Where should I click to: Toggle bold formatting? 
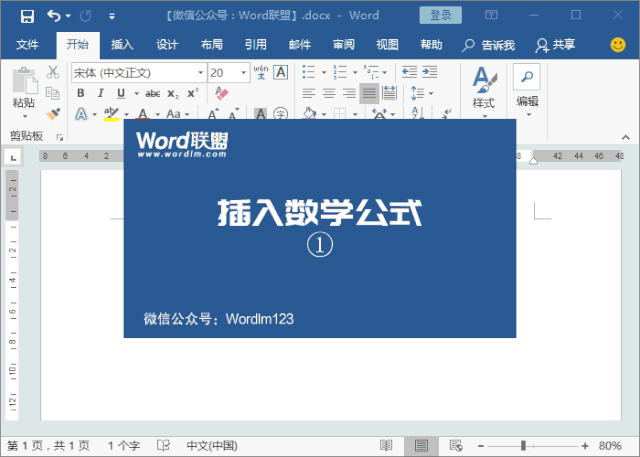(81, 93)
